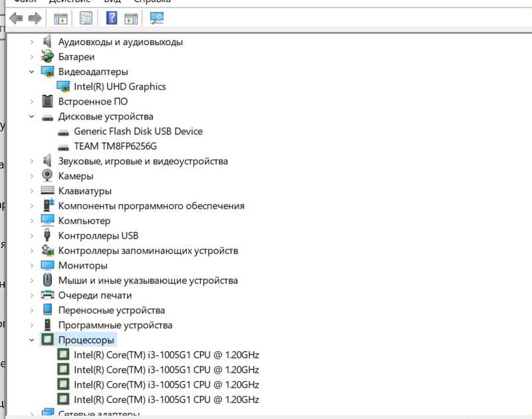Select the "Видеоадаптеры" label
Viewport: 532px width, 419px height.
[93, 72]
